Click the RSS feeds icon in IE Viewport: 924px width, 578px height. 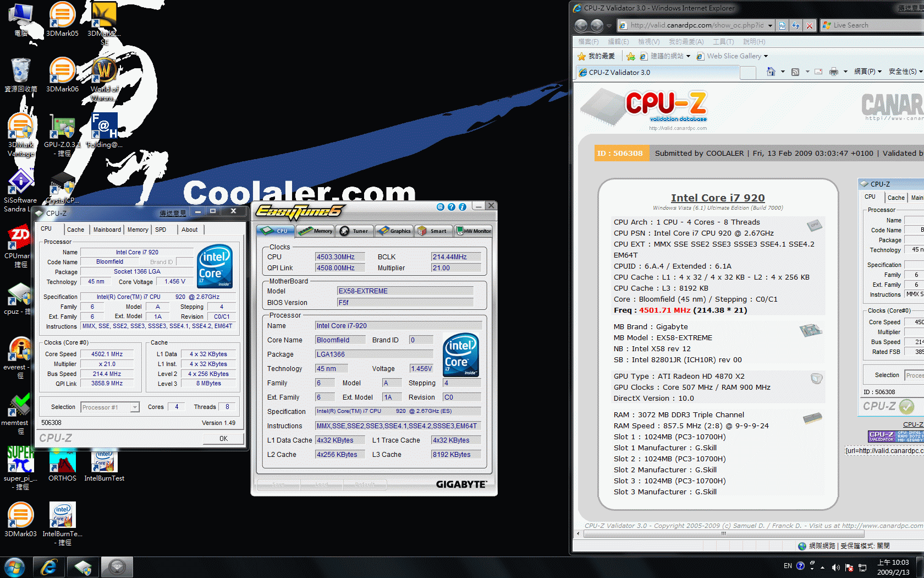point(795,72)
